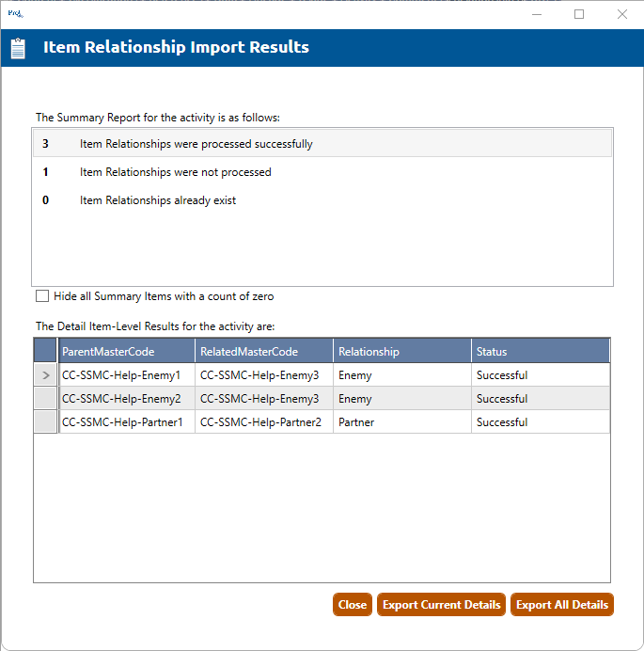Image resolution: width=644 pixels, height=651 pixels.
Task: Minimize the import results window
Action: 536,14
